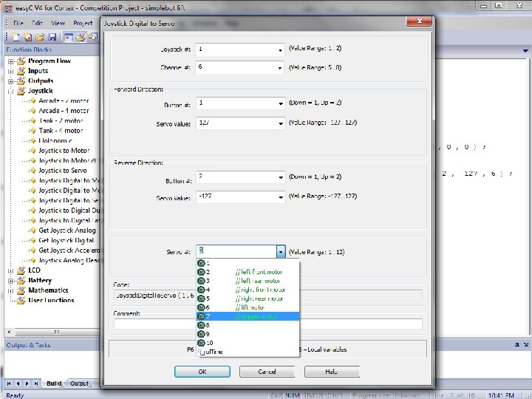This screenshot has height=399, width=532.
Task: Open Reverse Direction Servo value dropdown
Action: tap(281, 197)
